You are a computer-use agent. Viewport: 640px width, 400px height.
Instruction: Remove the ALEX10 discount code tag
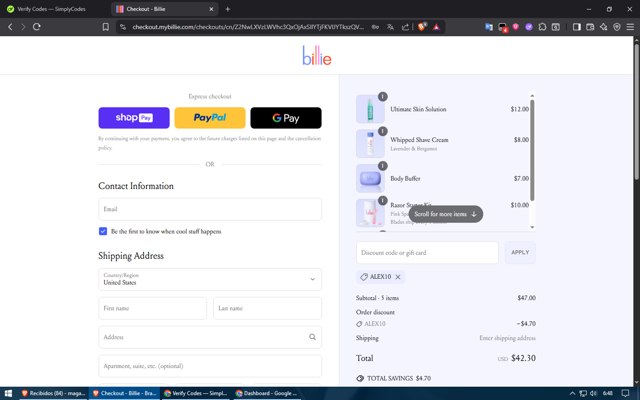(x=398, y=277)
